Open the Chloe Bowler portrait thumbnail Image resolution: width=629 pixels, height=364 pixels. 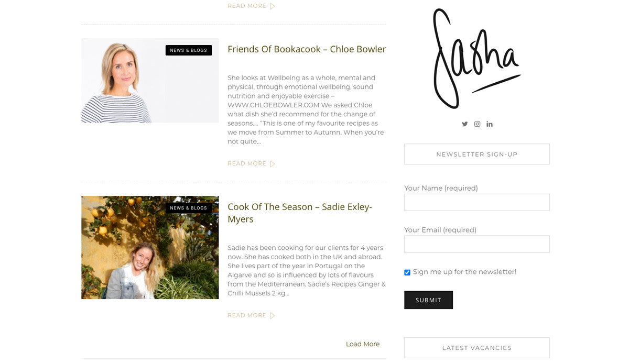point(150,81)
